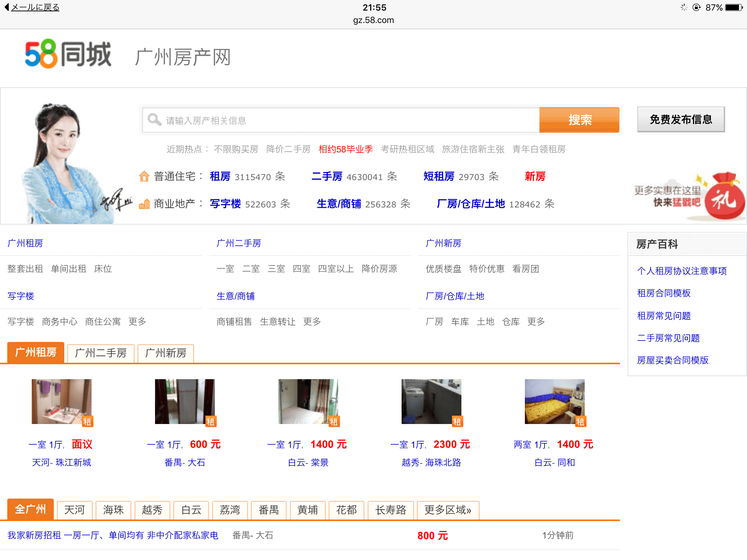Switch to 广州新房 tab
Image resolution: width=747 pixels, height=560 pixels.
[x=166, y=353]
